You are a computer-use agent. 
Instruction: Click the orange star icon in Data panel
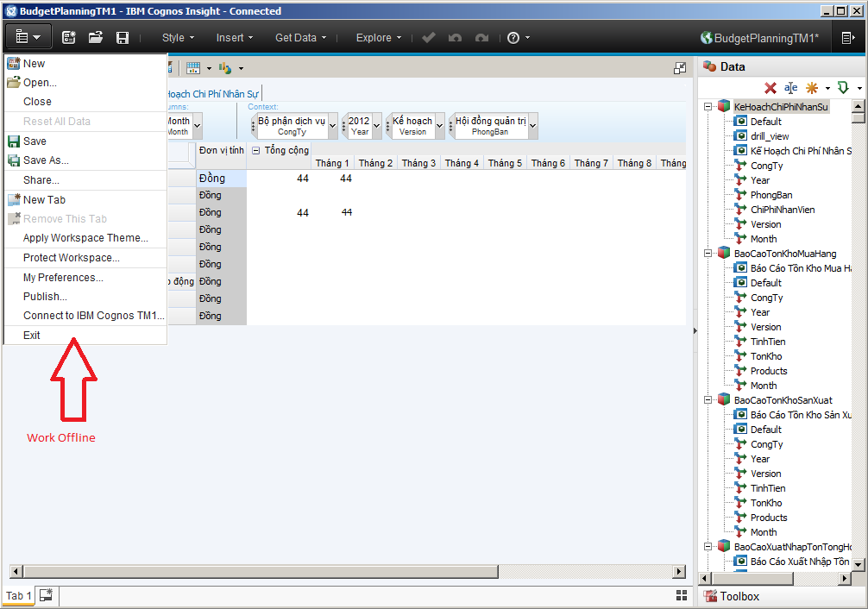[x=812, y=87]
